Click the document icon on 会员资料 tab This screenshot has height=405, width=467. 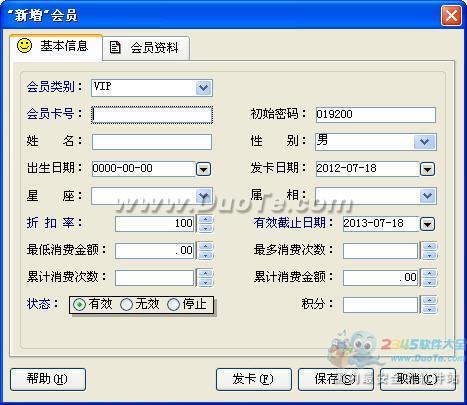point(115,47)
